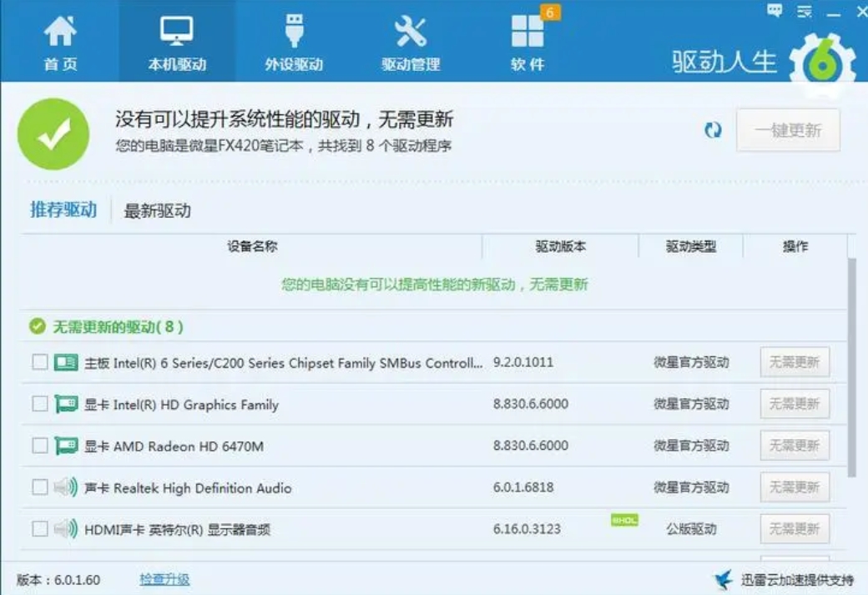Switch to the 推荐驱动 tab

(63, 209)
